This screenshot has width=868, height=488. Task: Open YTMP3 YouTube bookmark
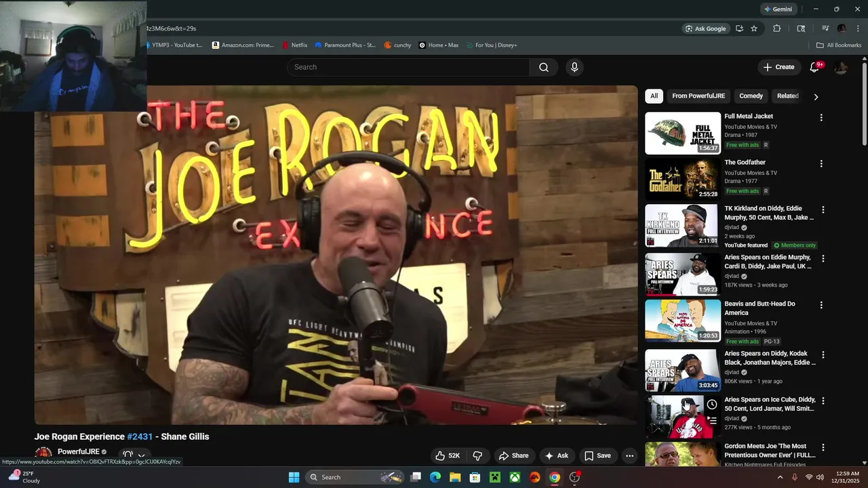[175, 45]
